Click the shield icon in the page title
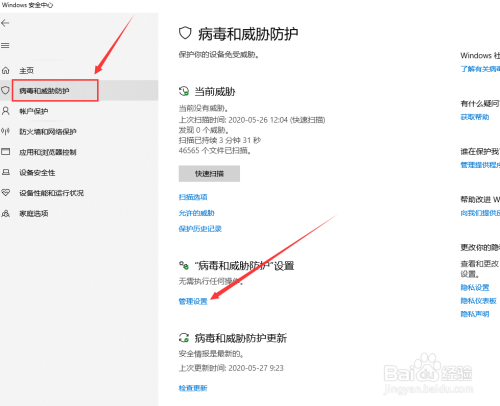This screenshot has height=406, width=500. pos(185,33)
